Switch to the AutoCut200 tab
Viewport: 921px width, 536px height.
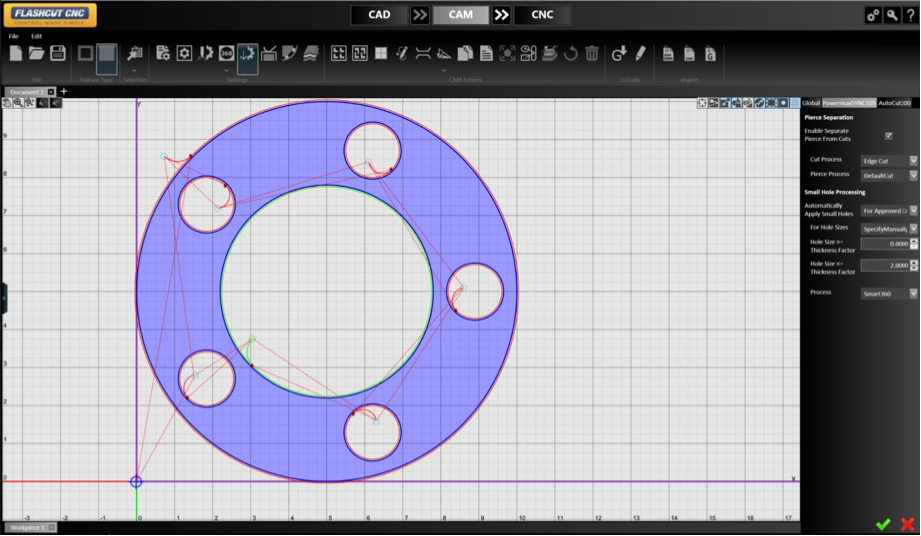[x=895, y=103]
